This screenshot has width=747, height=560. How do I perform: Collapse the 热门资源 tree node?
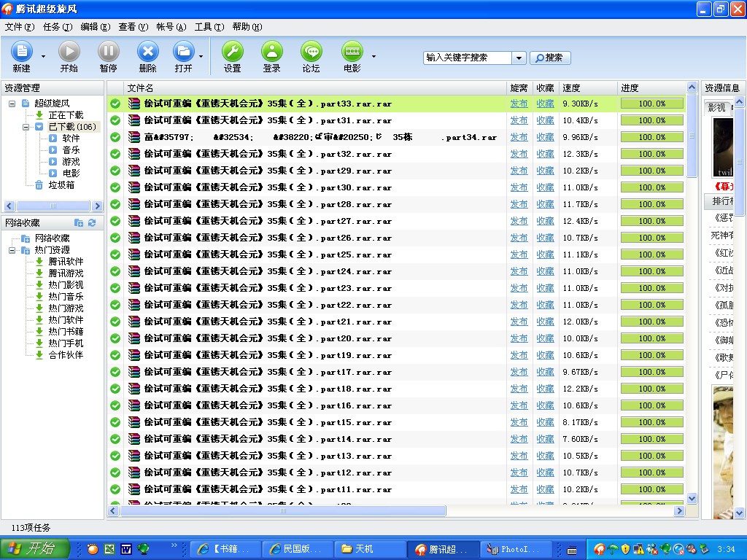(x=12, y=250)
